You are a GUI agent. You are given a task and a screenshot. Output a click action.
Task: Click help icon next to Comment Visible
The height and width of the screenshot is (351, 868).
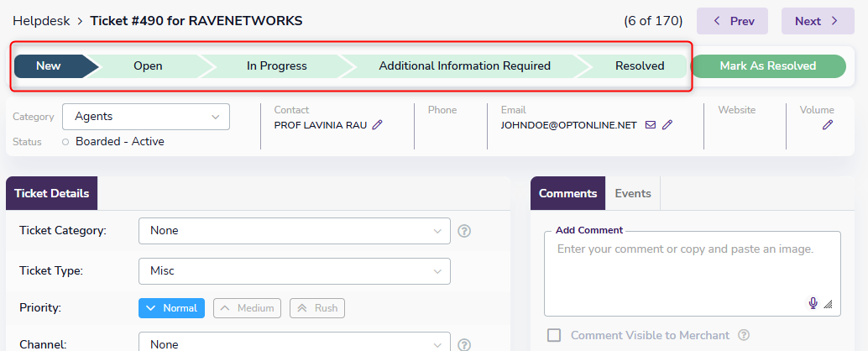pos(744,335)
